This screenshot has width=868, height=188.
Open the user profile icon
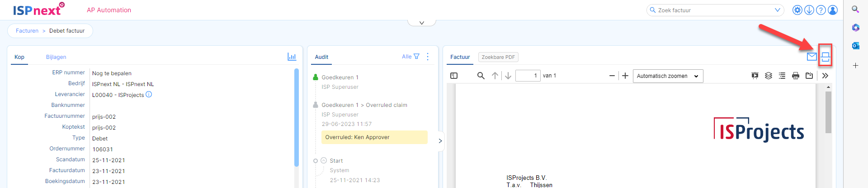[x=833, y=10]
